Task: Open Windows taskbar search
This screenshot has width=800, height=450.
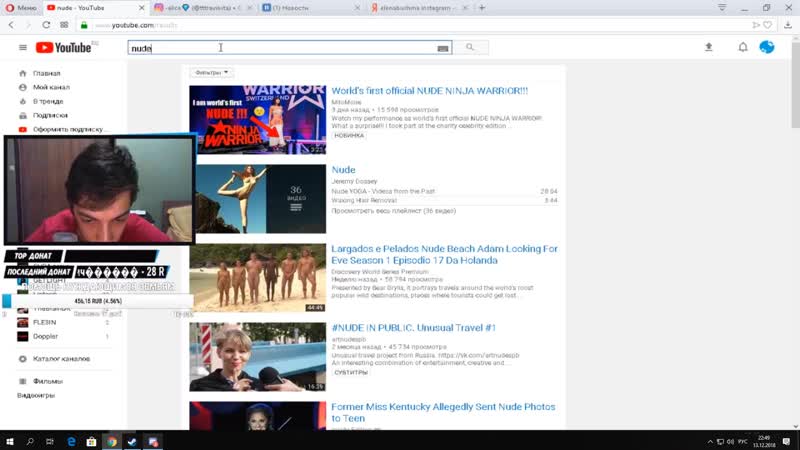Action: (30, 441)
